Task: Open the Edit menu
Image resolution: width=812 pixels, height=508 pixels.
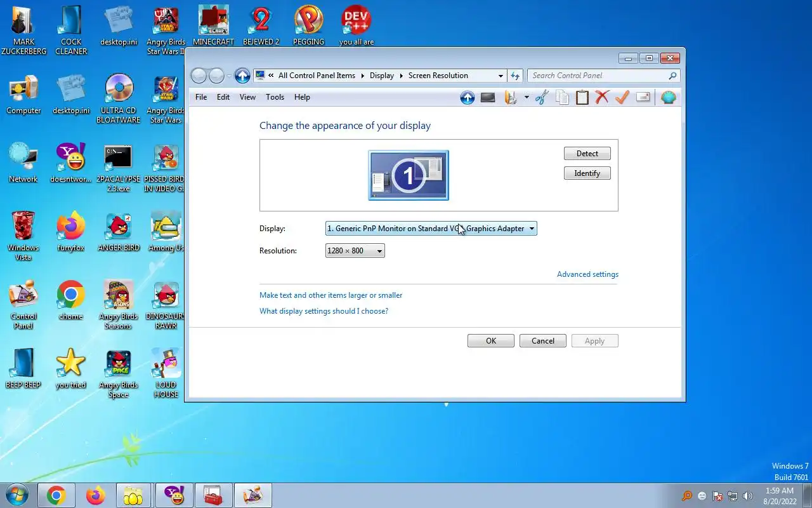Action: coord(223,97)
